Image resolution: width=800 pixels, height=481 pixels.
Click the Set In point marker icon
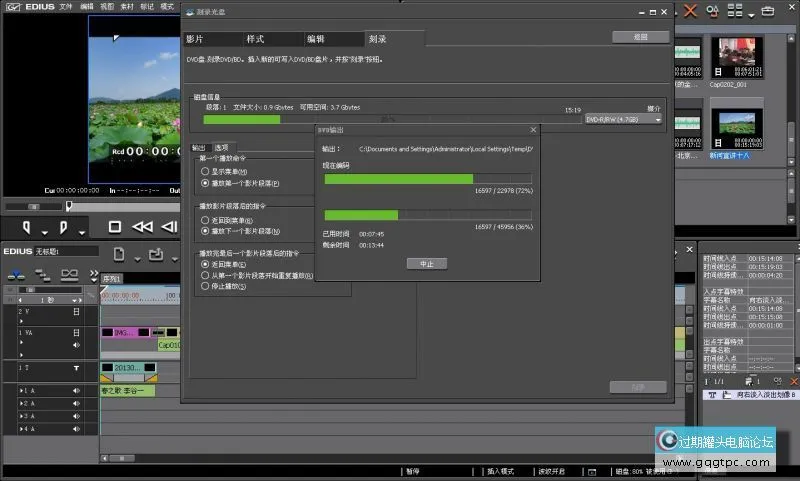(28, 227)
